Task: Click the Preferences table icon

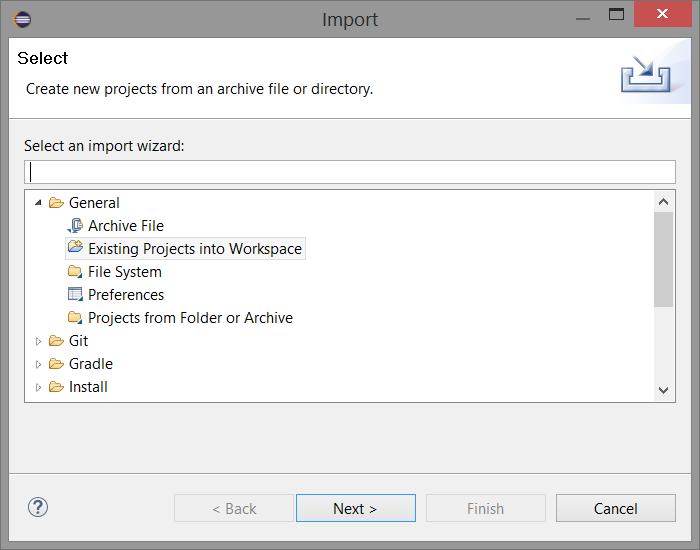Action: tap(75, 294)
